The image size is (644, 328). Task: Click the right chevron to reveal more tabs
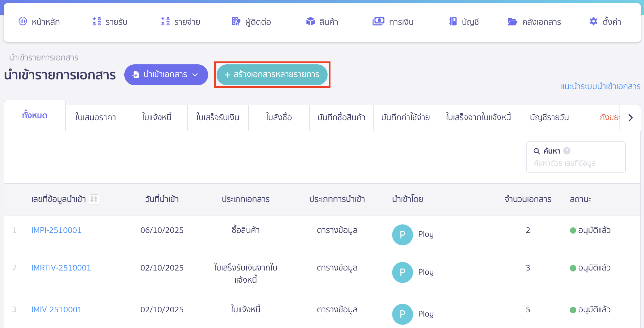[x=630, y=118]
